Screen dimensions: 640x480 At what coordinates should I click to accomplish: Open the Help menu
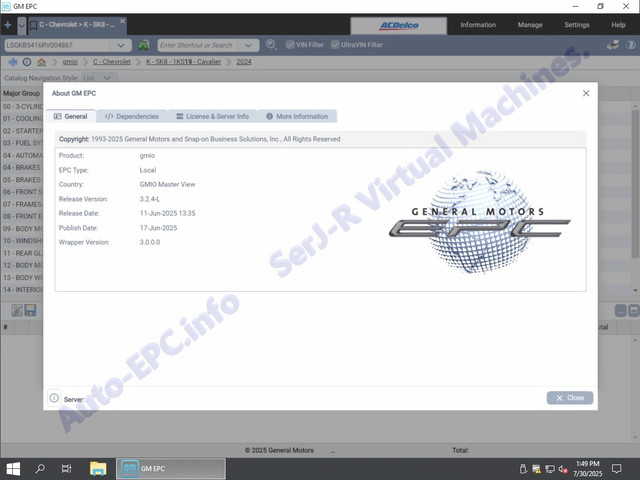(618, 25)
